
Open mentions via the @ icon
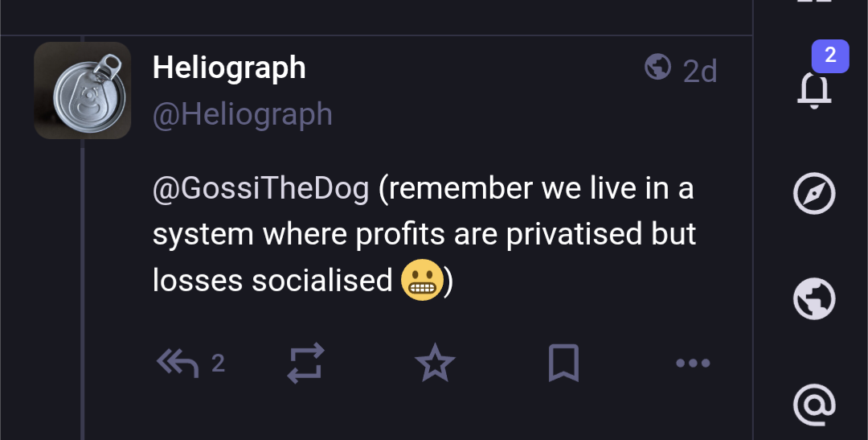(x=814, y=404)
